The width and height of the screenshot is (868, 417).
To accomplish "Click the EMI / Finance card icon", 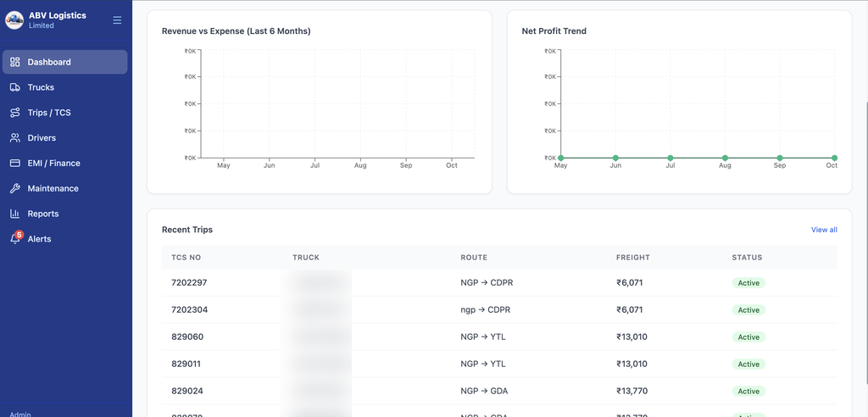I will point(15,164).
